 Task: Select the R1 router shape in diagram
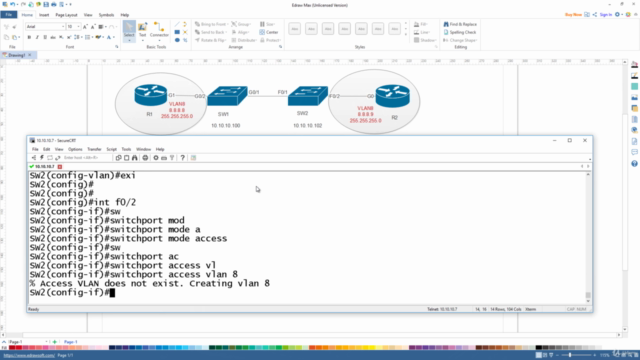click(151, 95)
